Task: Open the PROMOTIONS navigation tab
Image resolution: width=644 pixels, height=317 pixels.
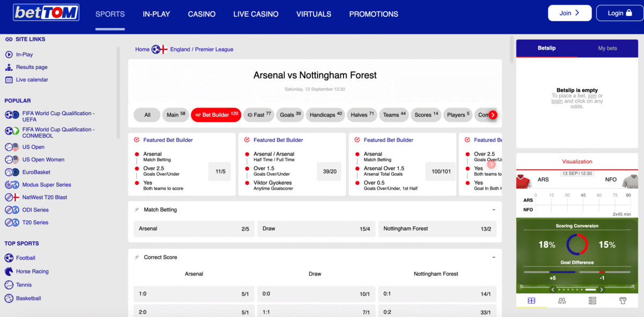Action: click(x=374, y=14)
